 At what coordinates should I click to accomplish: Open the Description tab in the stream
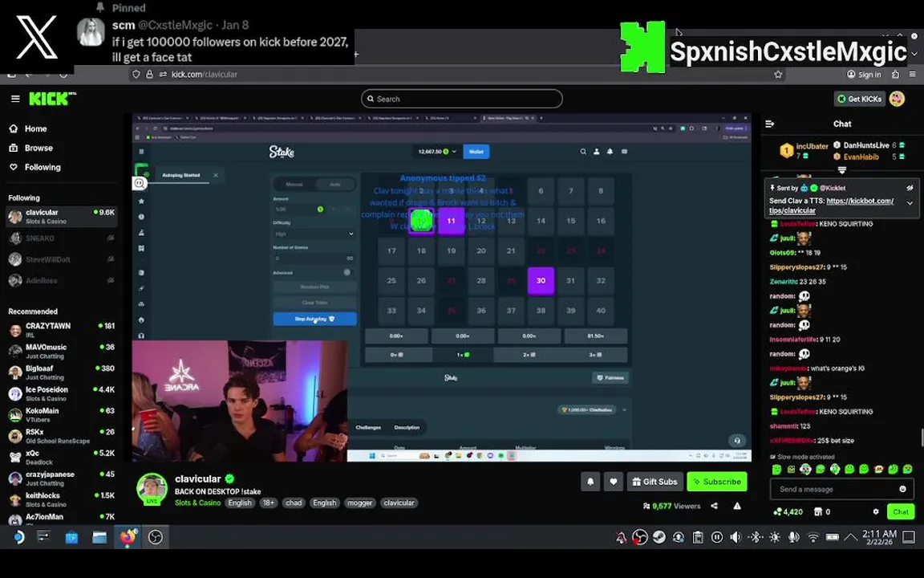tap(407, 428)
